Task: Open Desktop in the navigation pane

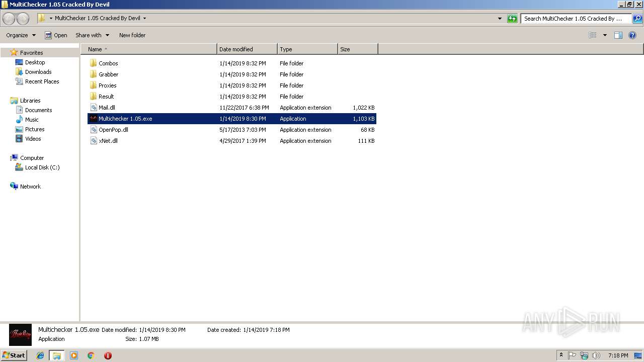Action: tap(35, 62)
